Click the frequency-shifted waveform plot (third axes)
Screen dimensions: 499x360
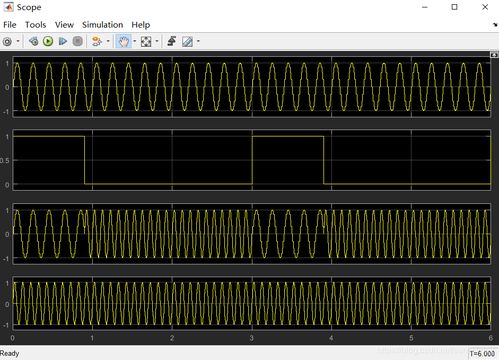click(x=252, y=234)
